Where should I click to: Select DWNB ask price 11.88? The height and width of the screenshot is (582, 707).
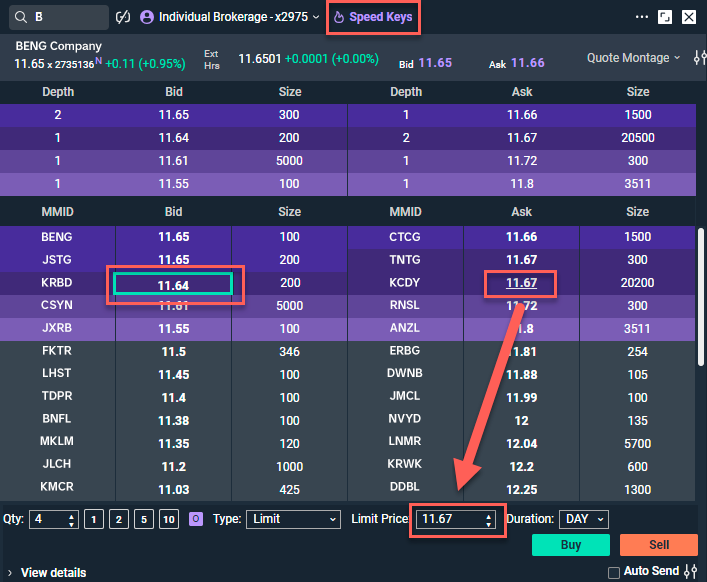point(521,375)
